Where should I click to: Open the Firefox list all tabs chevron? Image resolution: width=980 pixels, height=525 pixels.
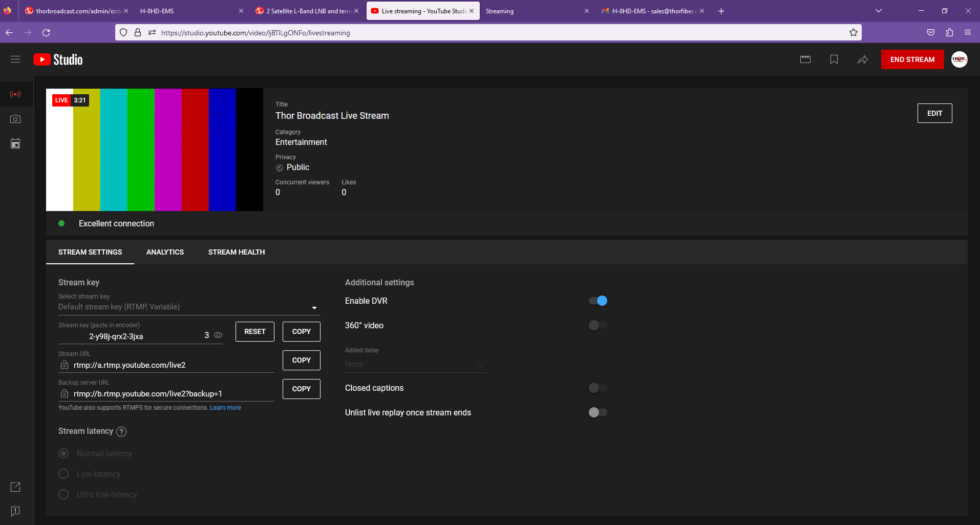(879, 11)
